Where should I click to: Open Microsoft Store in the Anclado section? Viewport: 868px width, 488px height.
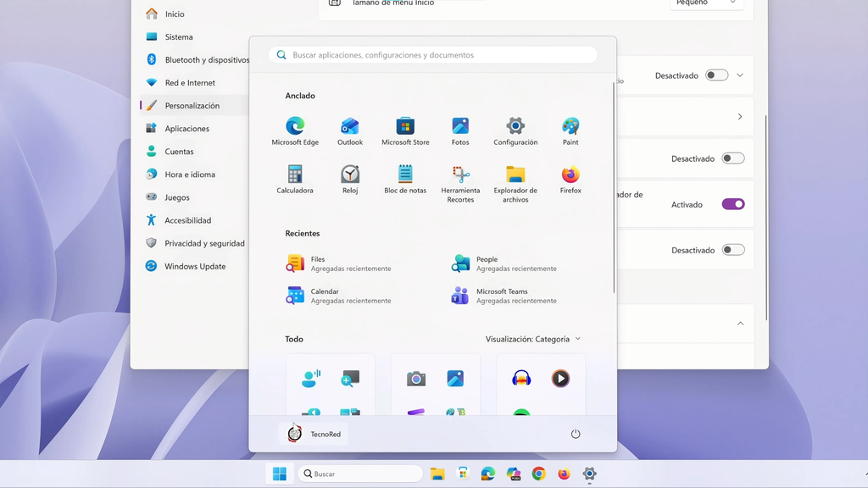(405, 131)
